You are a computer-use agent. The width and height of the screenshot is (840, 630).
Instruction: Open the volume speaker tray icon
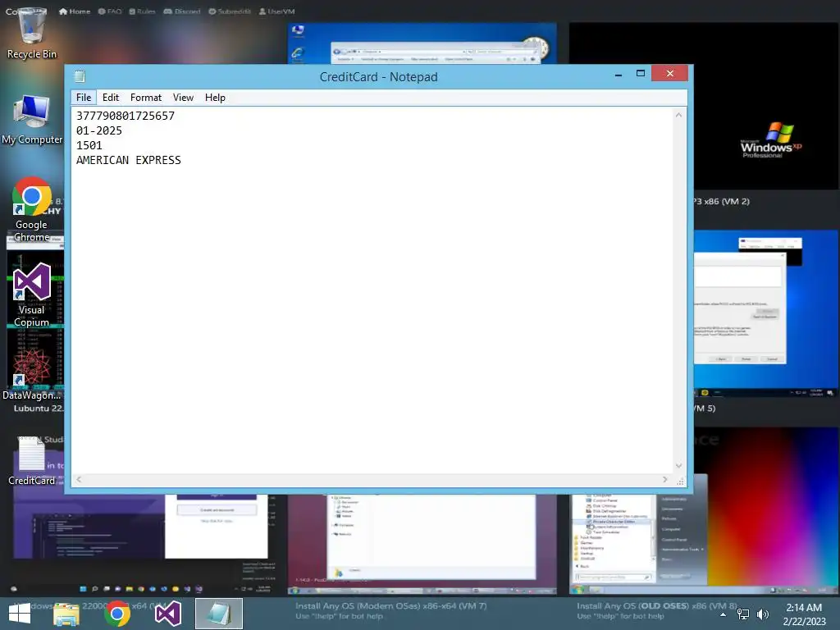[x=762, y=614]
